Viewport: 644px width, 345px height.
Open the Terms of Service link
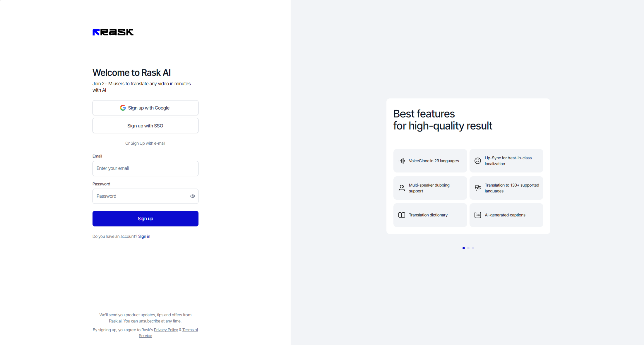168,333
